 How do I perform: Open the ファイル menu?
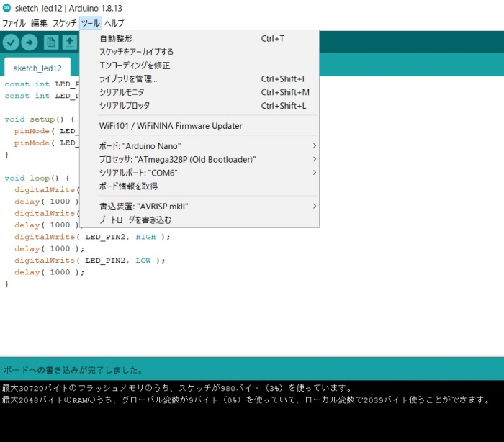(x=14, y=23)
